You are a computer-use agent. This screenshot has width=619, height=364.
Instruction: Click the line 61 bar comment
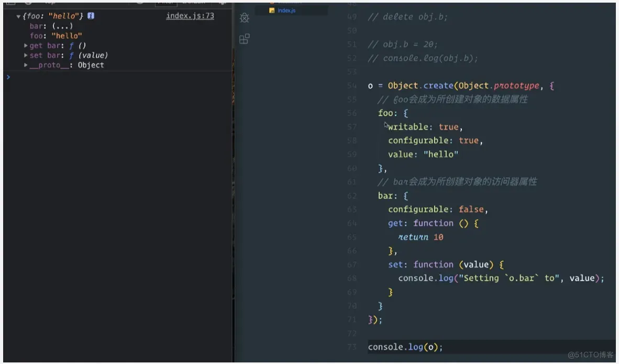(457, 182)
